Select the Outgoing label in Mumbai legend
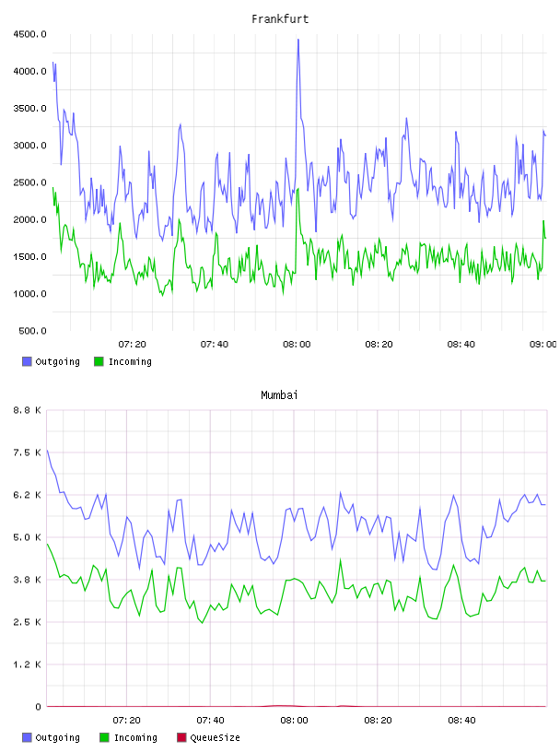The width and height of the screenshot is (560, 752). click(x=57, y=738)
